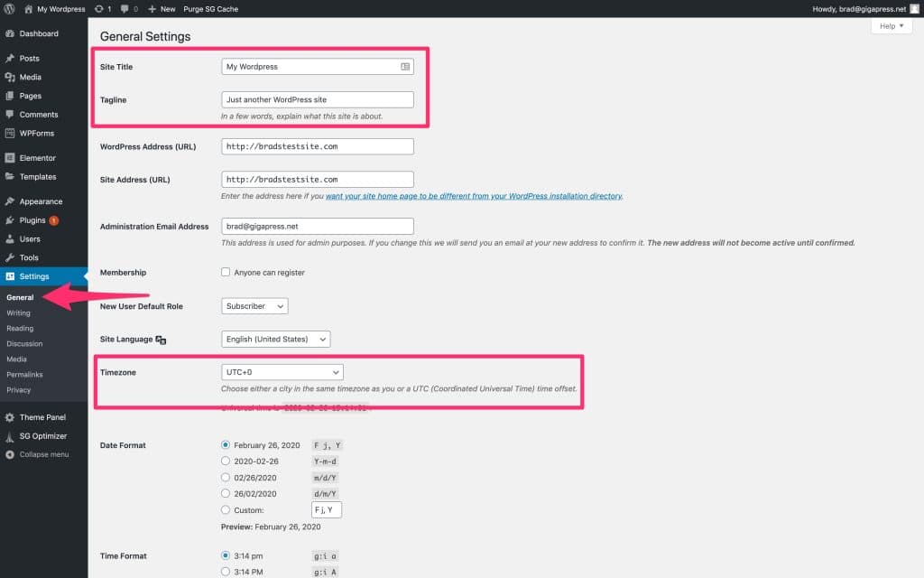This screenshot has height=578, width=924.
Task: Expand the Help dropdown tab
Action: pos(892,26)
